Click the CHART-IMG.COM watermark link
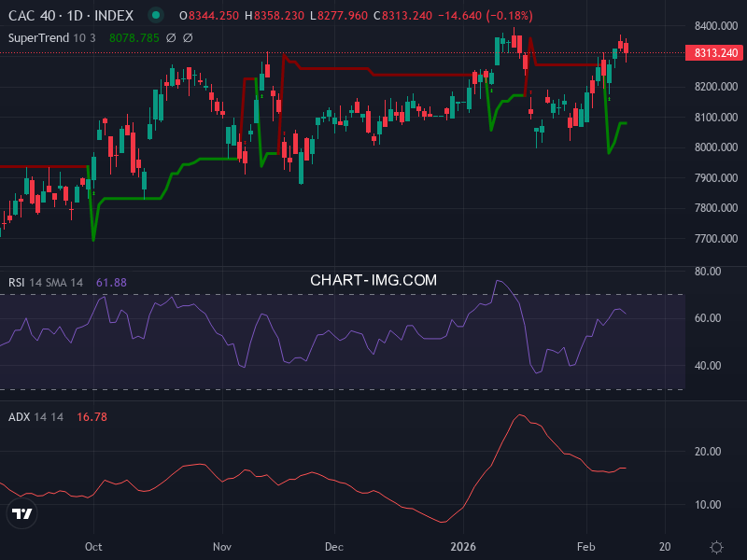The height and width of the screenshot is (560, 747). pyautogui.click(x=373, y=279)
